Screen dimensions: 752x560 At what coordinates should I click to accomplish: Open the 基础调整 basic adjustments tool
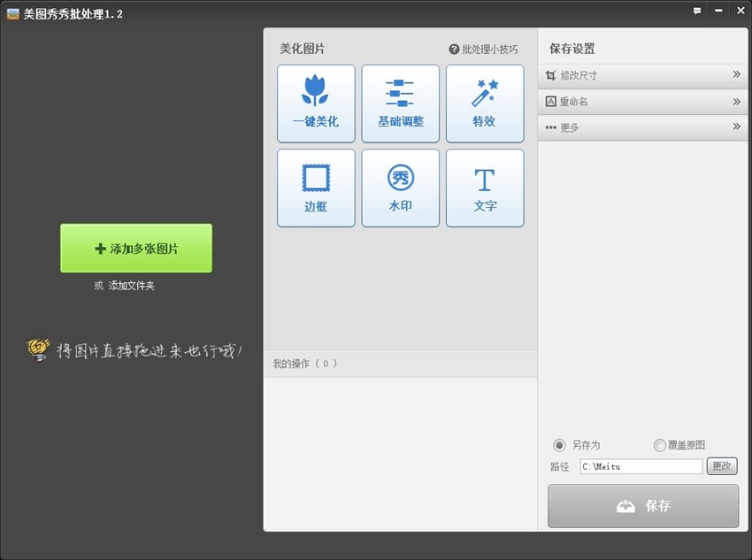pos(401,103)
